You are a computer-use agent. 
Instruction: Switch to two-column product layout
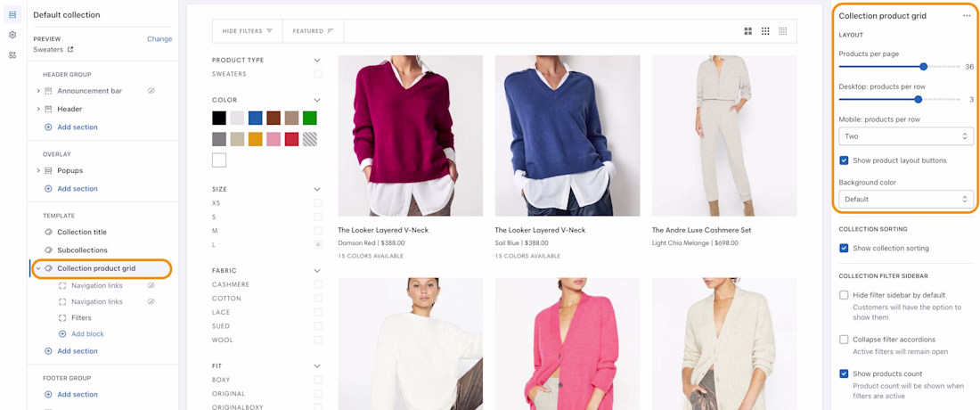click(748, 31)
